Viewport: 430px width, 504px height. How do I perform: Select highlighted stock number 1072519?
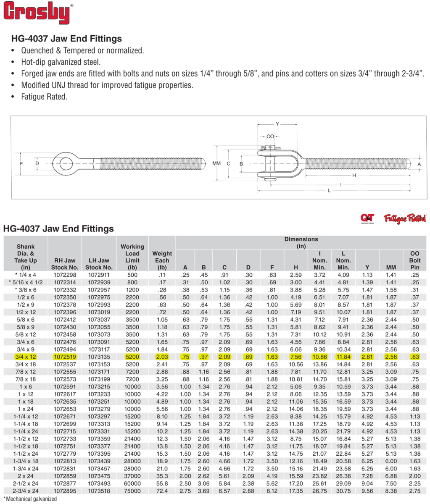pos(65,357)
